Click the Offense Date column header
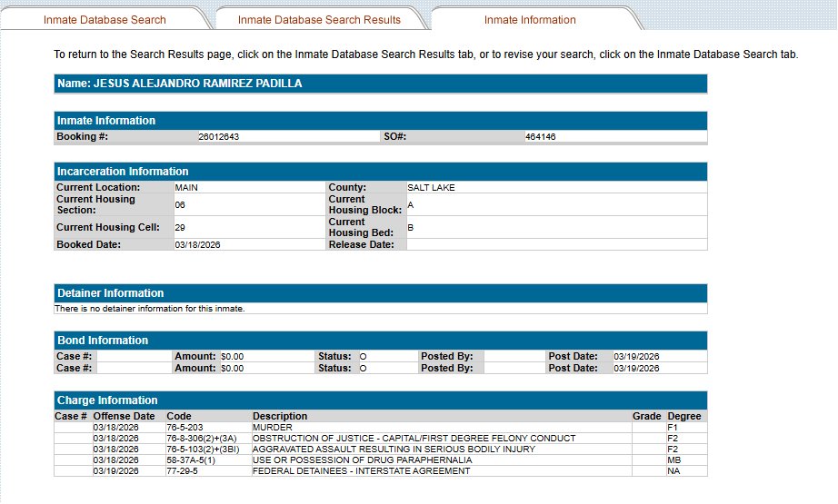Image resolution: width=838 pixels, height=504 pixels. click(124, 416)
